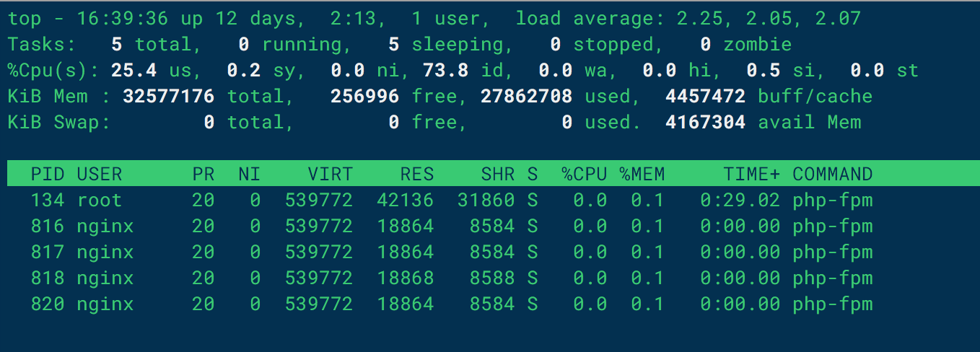Screen dimensions: 980x352
Task: Click the 0.0 wa CPU value
Action: 556,70
